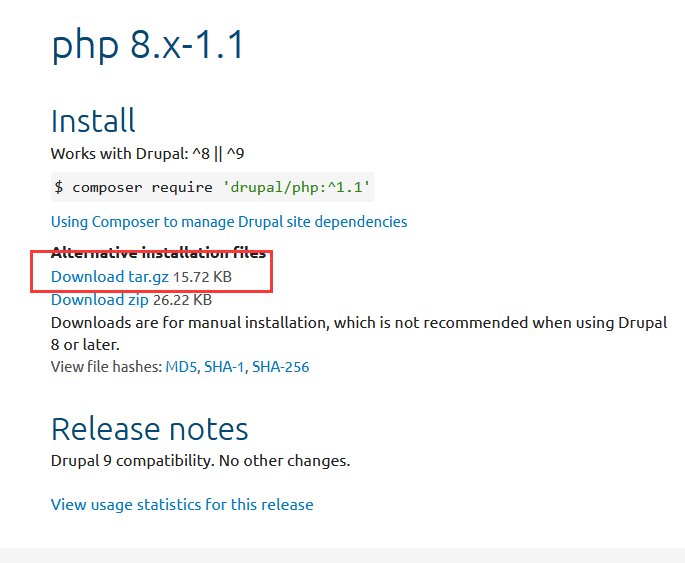Screen dimensions: 685x563
Task: Click the gray footer bar at page bottom
Action: [x=342, y=556]
